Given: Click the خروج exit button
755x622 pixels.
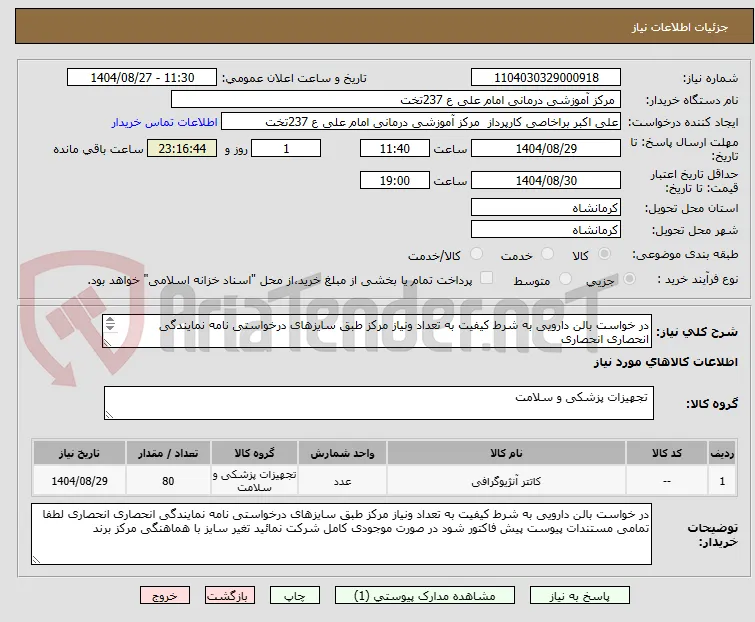Looking at the screenshot, I should (x=165, y=596).
